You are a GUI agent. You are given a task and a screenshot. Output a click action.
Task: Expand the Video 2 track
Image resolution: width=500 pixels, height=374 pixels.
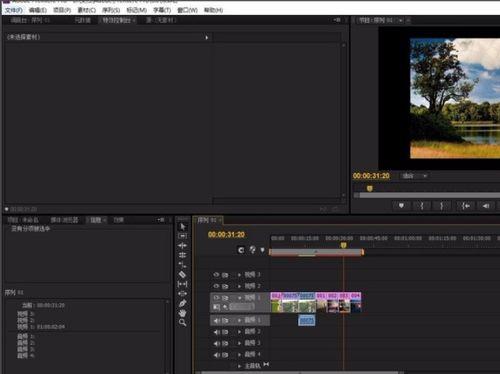[x=239, y=286]
